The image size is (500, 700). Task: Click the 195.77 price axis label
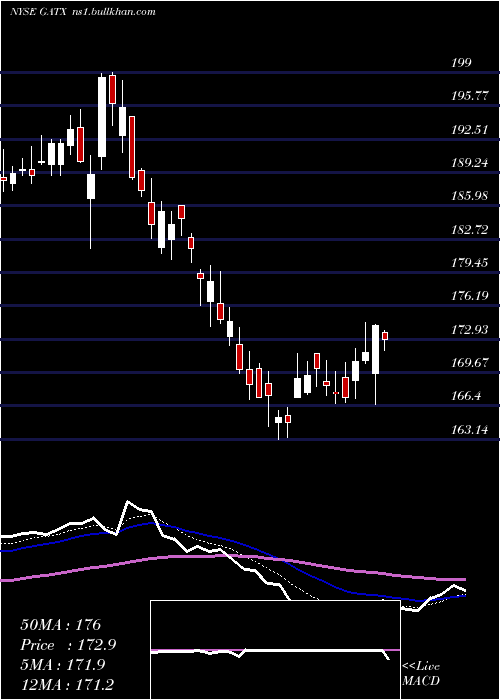coord(470,96)
